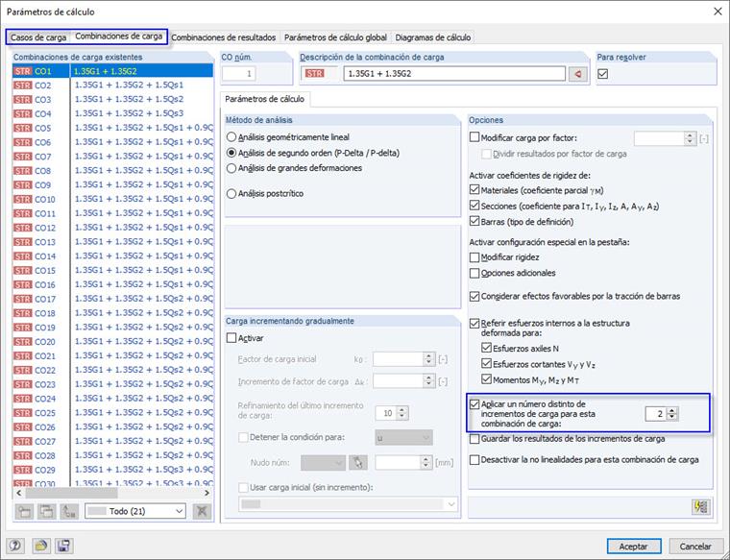Click the pick node icon in Nudo row
730x560 pixels.
357,462
